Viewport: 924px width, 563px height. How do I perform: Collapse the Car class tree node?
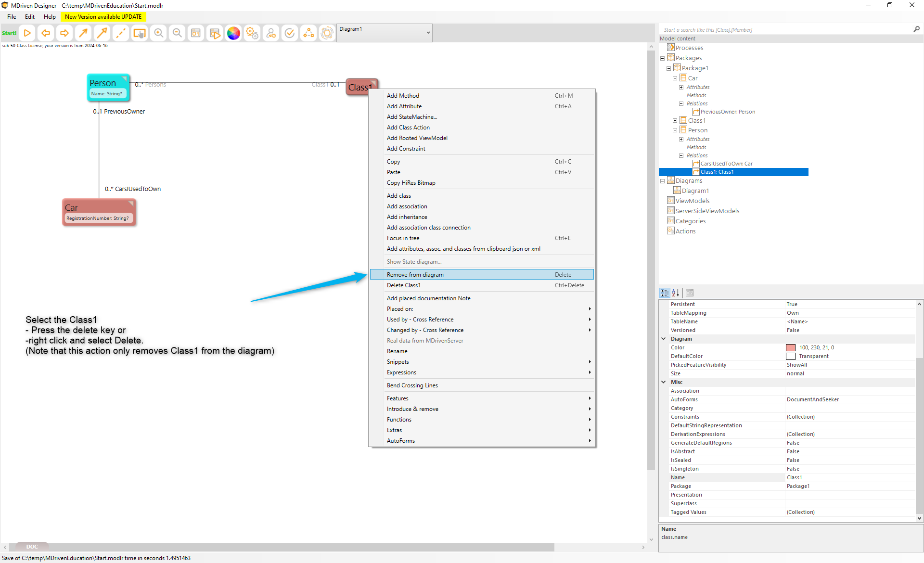675,78
